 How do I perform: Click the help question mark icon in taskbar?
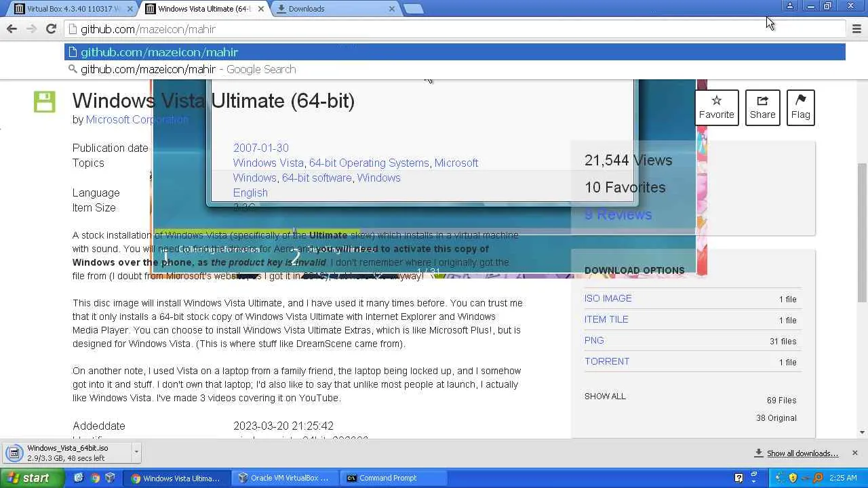click(738, 478)
